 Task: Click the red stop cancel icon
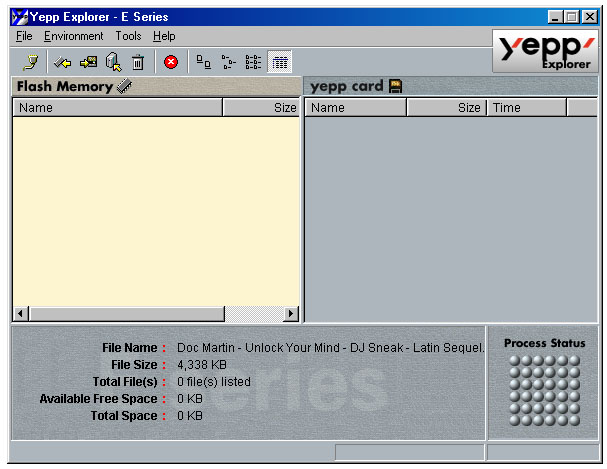pyautogui.click(x=171, y=62)
